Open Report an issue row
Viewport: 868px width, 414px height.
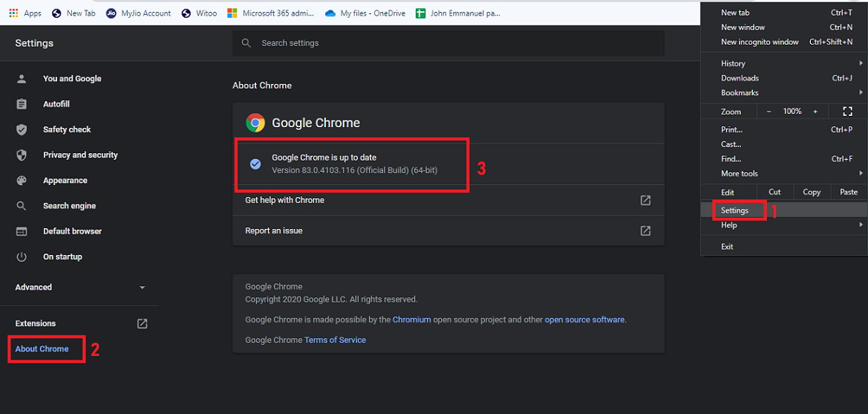[448, 230]
